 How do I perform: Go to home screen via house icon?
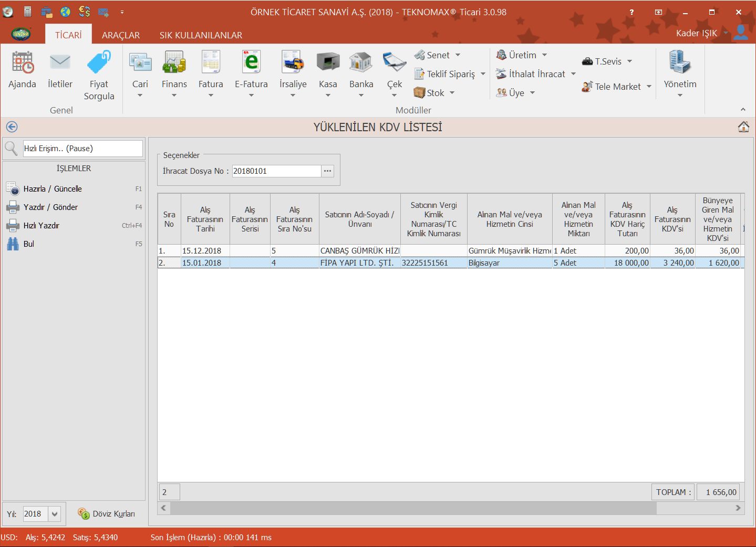(743, 127)
